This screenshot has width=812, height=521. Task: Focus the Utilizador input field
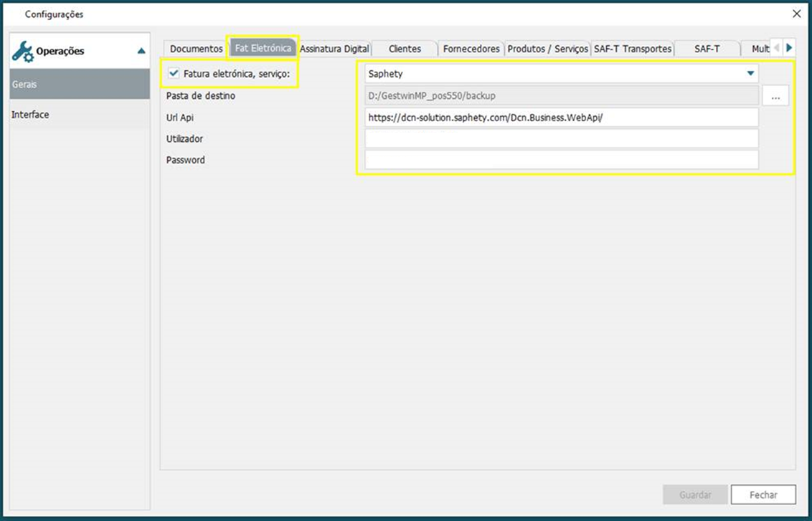[x=561, y=139]
